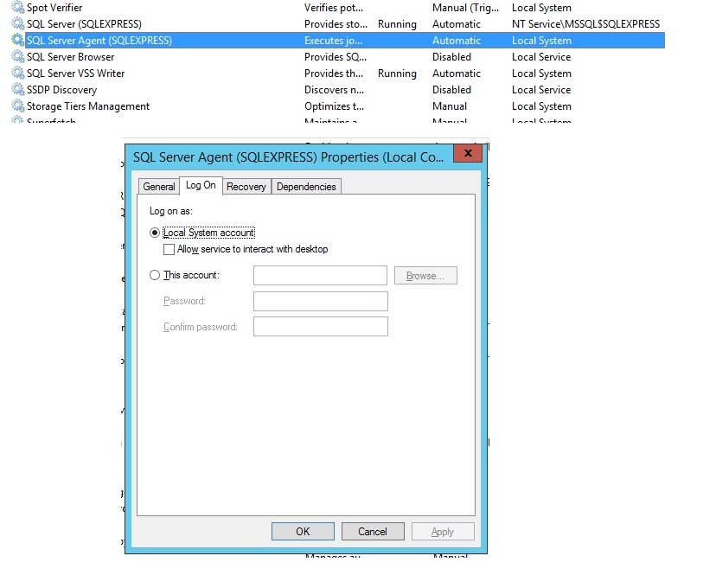The width and height of the screenshot is (716, 588).
Task: Enable Allow service to interact with desktop
Action: click(x=169, y=248)
